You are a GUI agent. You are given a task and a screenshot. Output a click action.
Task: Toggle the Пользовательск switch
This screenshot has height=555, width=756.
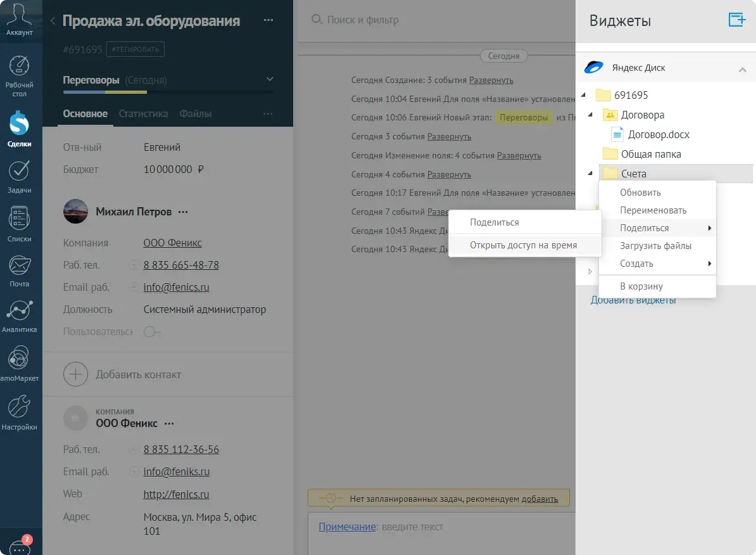pos(152,331)
